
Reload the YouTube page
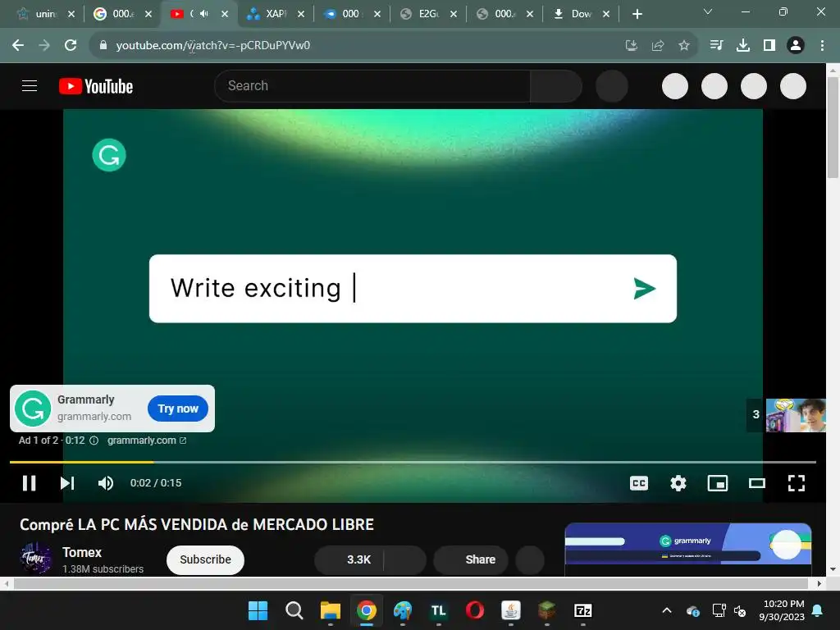71,46
